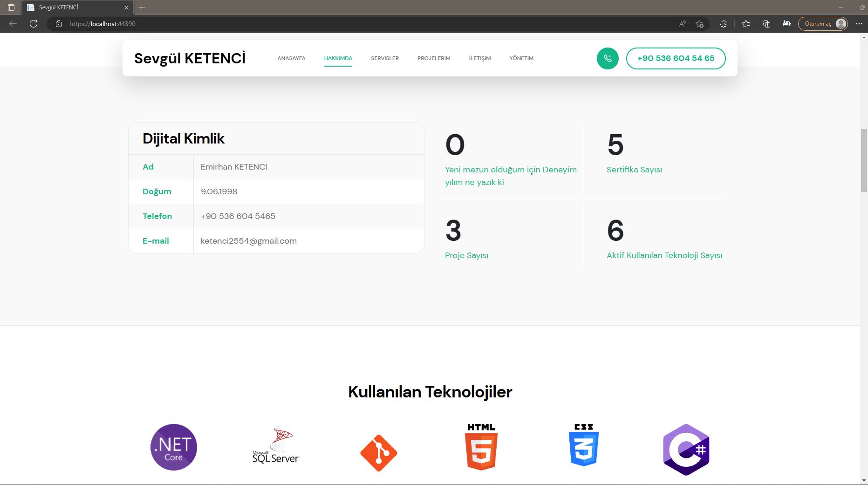Click the Sertifika Sayısı label
Viewport: 868px width, 485px height.
[634, 170]
